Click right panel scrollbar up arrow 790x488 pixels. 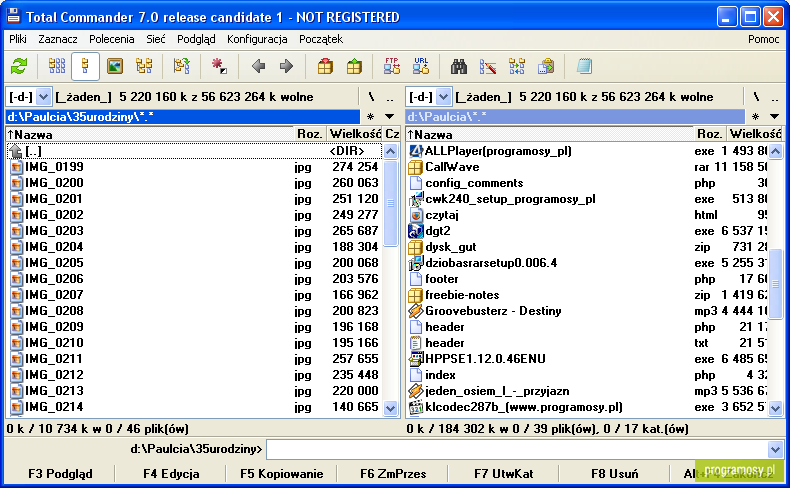(775, 151)
